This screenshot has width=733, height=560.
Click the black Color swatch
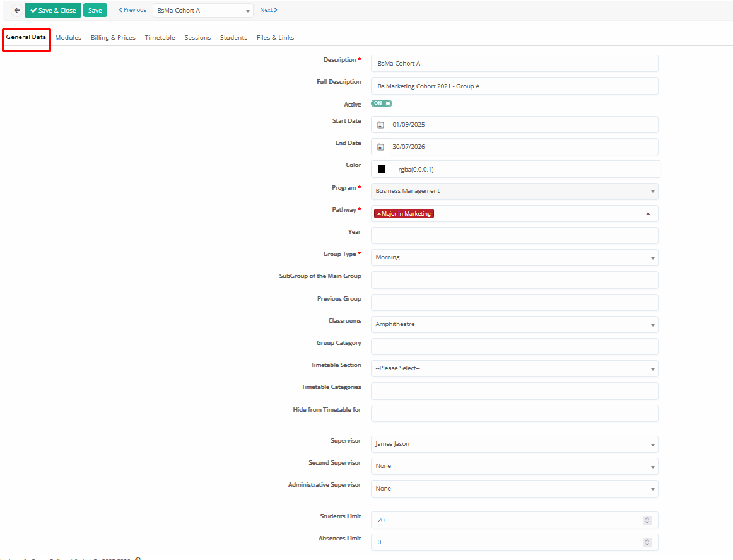tap(382, 169)
